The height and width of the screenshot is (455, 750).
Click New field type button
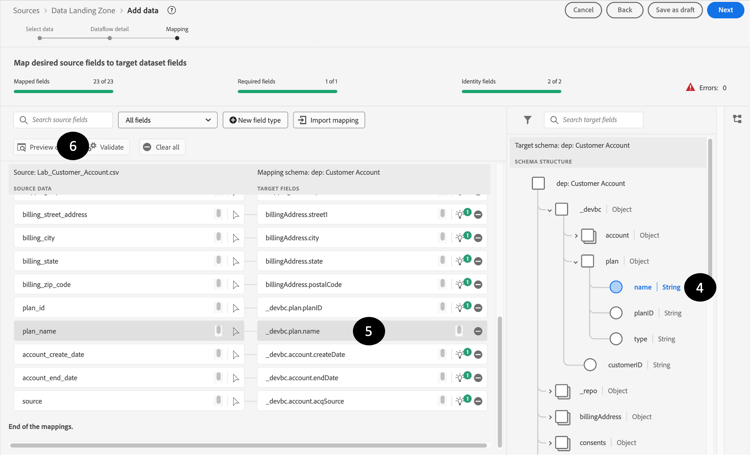coord(255,120)
